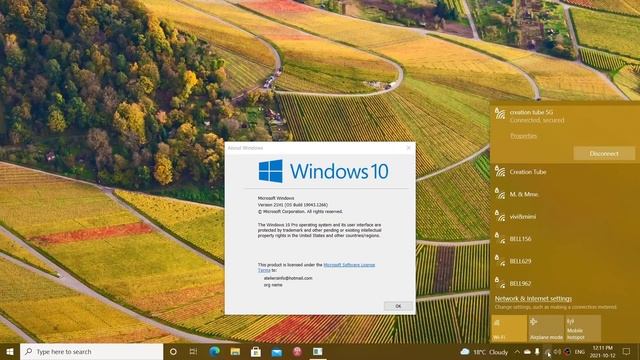This screenshot has height=360, width=640.
Task: Open the Action Center notifications icon
Action: [627, 351]
